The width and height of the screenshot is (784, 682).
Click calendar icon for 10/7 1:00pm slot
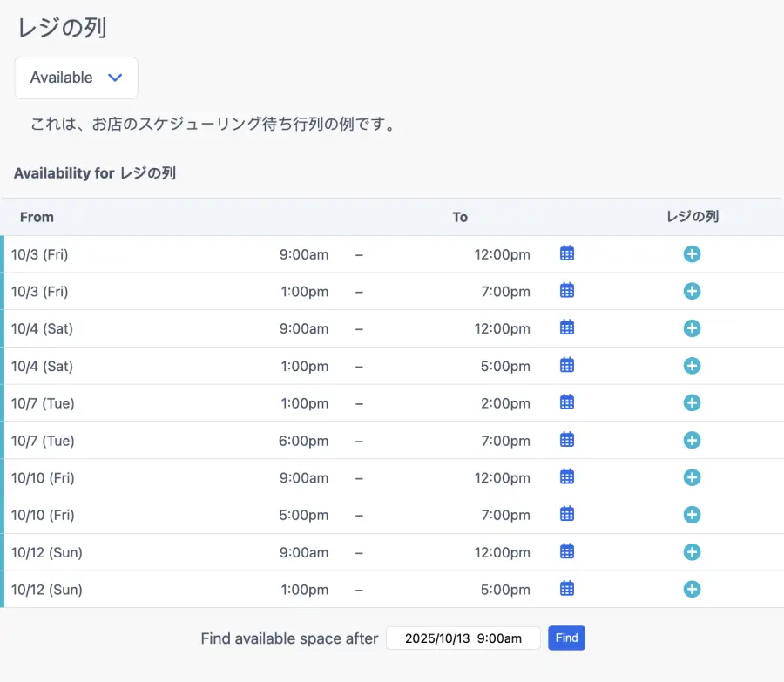(x=567, y=402)
